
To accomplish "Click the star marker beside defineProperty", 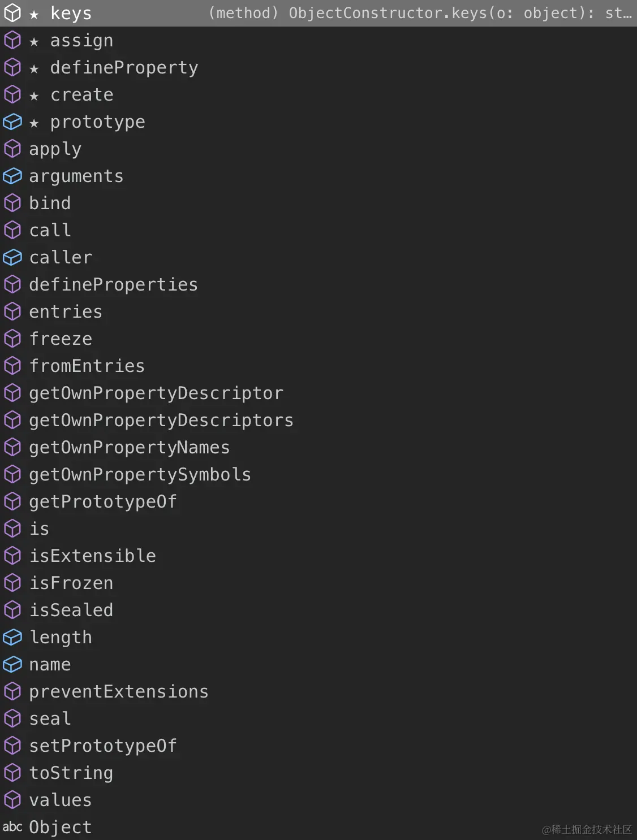I will (x=34, y=68).
